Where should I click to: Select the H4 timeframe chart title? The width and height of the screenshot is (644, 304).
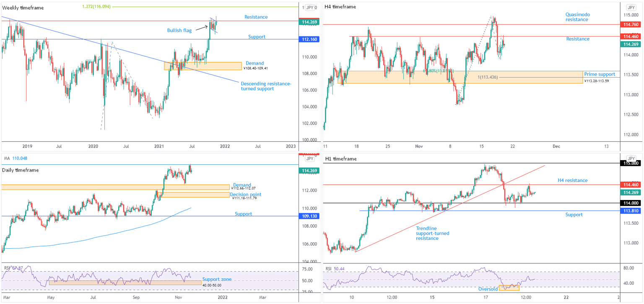point(340,7)
